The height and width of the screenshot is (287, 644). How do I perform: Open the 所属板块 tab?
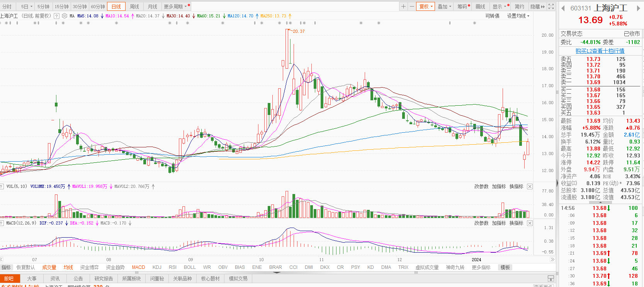click(x=131, y=279)
